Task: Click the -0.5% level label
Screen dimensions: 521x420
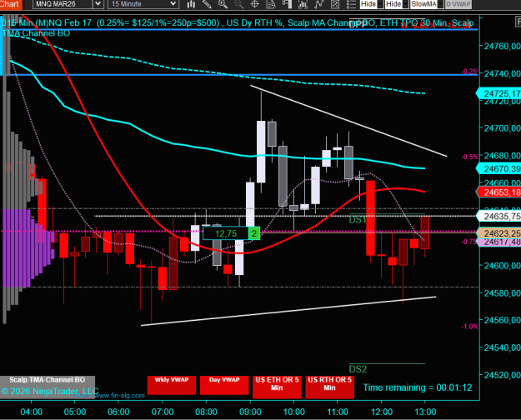Action: pos(469,157)
